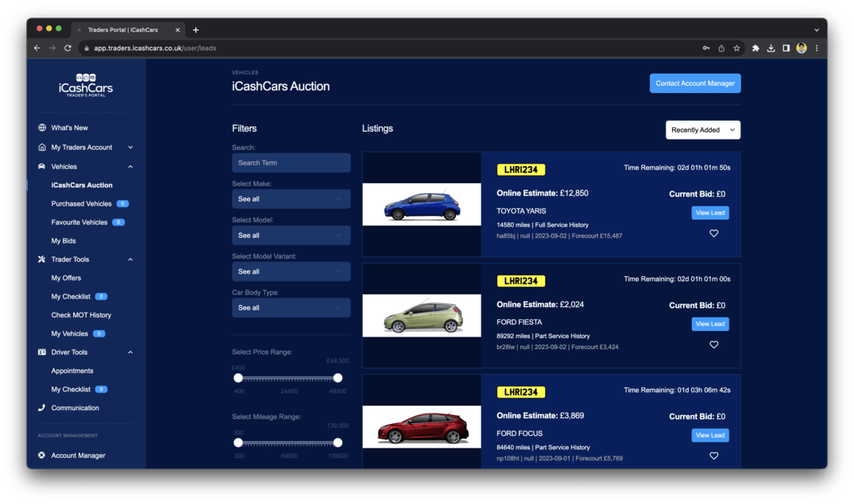The image size is (854, 504).
Task: Open a new browser tab with plus icon
Action: click(196, 30)
